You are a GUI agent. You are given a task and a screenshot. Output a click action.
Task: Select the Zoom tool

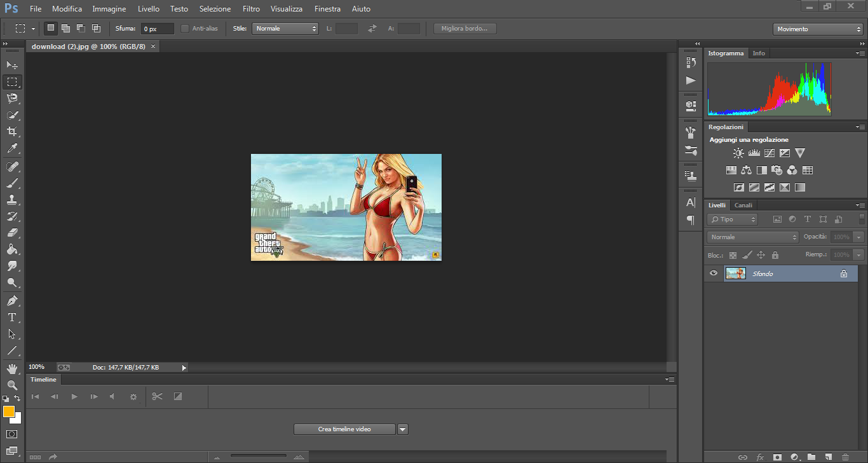(x=12, y=385)
